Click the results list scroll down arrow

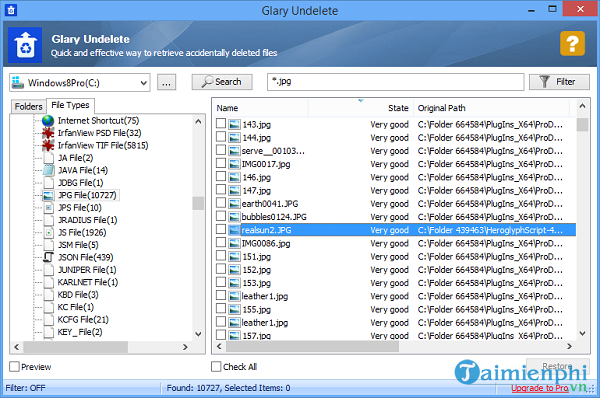(x=582, y=333)
